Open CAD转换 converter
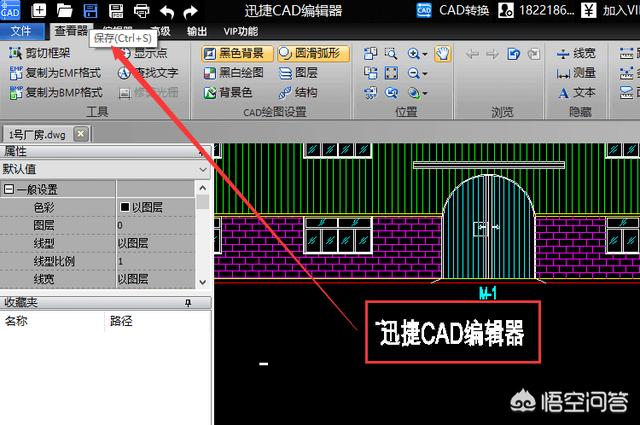This screenshot has height=425, width=640. (452, 10)
